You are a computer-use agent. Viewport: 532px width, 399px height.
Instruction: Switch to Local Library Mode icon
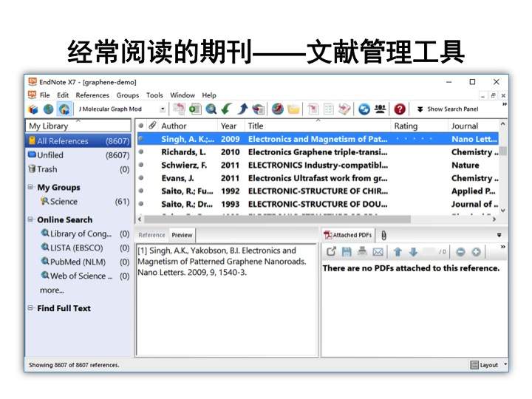pyautogui.click(x=33, y=109)
